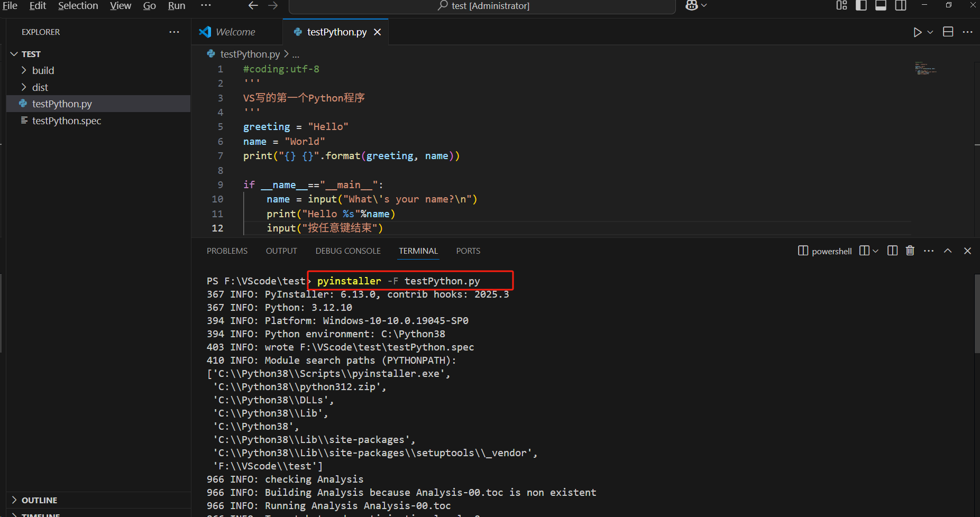
Task: Open the Run menu
Action: (177, 5)
